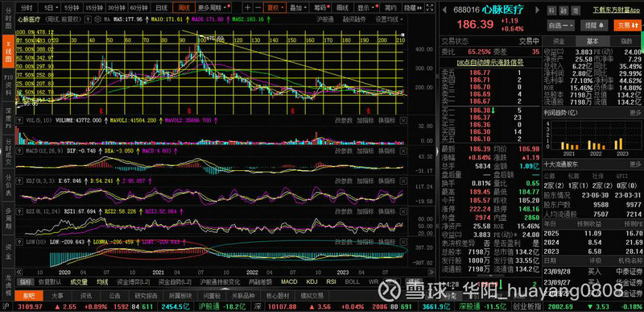Open 深度F9 in the left sidebar
Image resolution: width=644 pixels, height=312 pixels.
tap(7, 119)
